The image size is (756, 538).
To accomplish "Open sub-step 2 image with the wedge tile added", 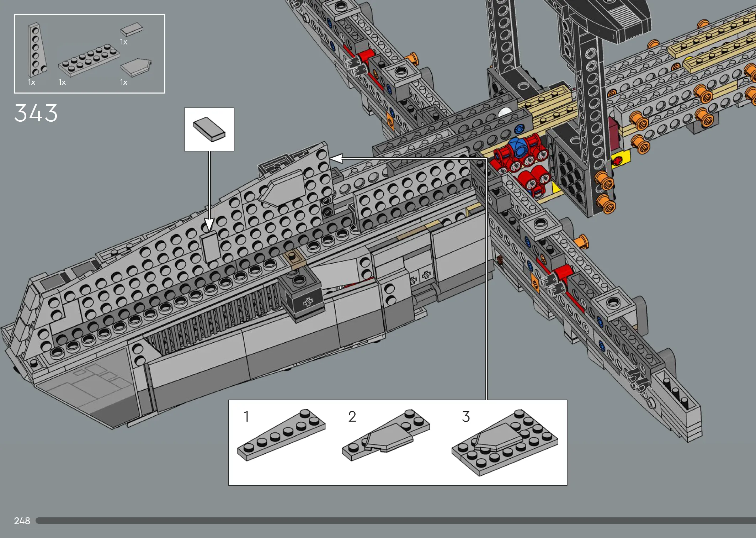I will (386, 435).
